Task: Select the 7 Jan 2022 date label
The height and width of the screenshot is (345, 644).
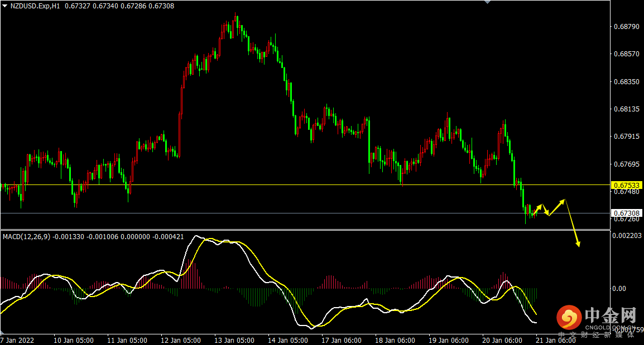Action: click(18, 340)
